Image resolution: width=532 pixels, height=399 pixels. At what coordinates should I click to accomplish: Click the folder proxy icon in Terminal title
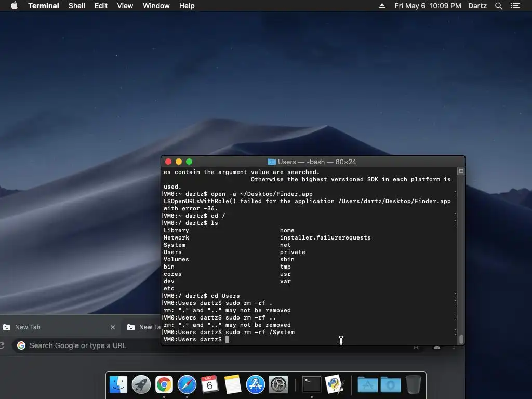tap(271, 162)
